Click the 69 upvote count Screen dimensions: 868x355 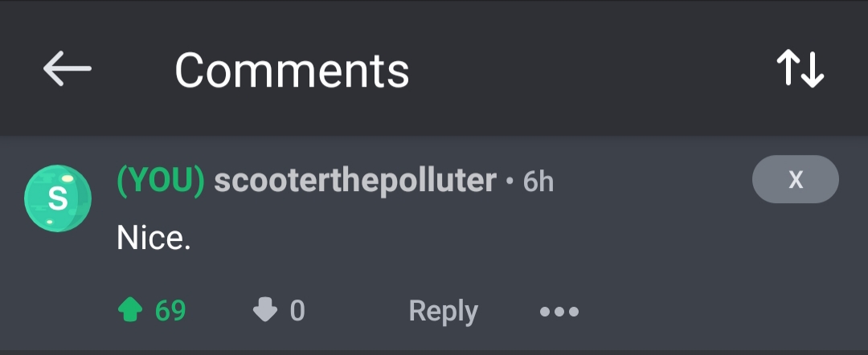(x=170, y=310)
